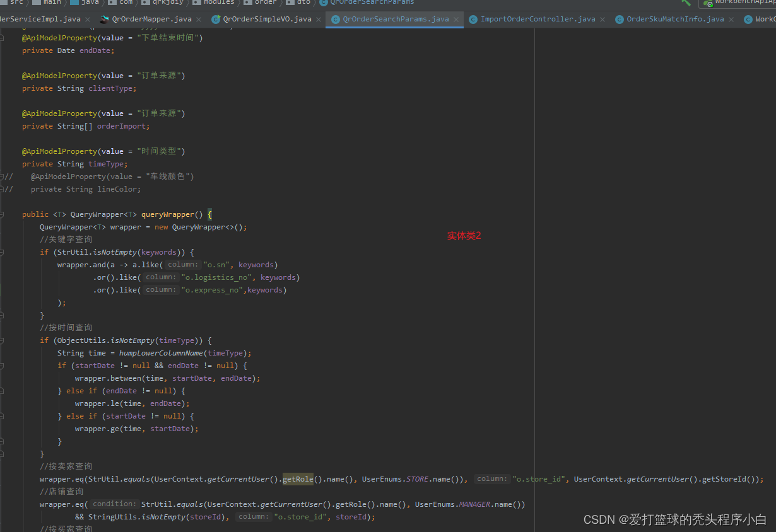Close the QrOrderSearchParams.java tab
This screenshot has width=776, height=532.
(x=456, y=20)
